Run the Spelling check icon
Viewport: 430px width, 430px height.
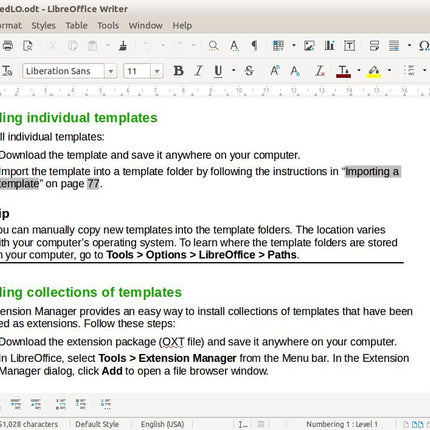tap(234, 45)
